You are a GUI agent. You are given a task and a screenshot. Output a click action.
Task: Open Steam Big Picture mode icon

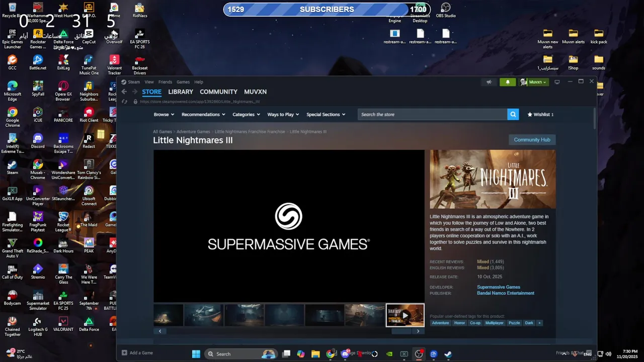tap(557, 82)
